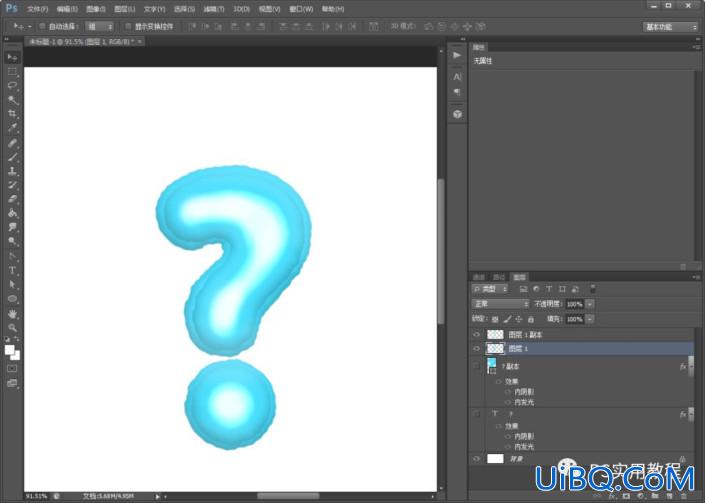Open the 填充 fill arrow dropdown
The height and width of the screenshot is (503, 705).
(x=590, y=319)
